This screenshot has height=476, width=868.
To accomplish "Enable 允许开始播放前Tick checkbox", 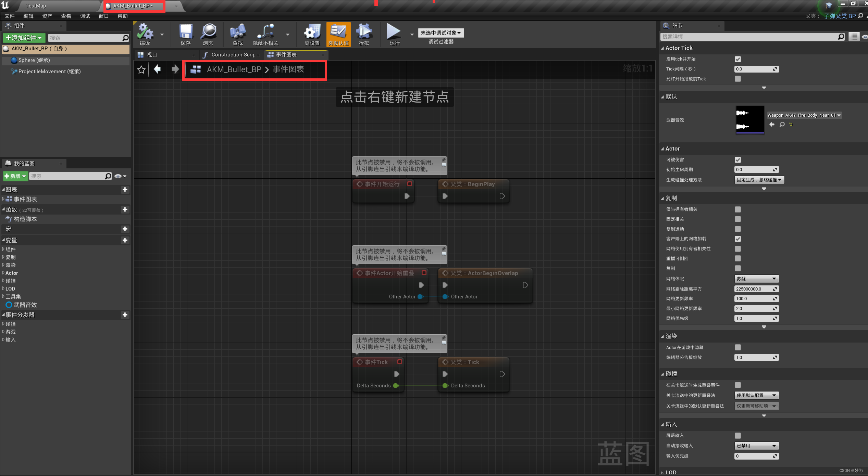I will [738, 79].
